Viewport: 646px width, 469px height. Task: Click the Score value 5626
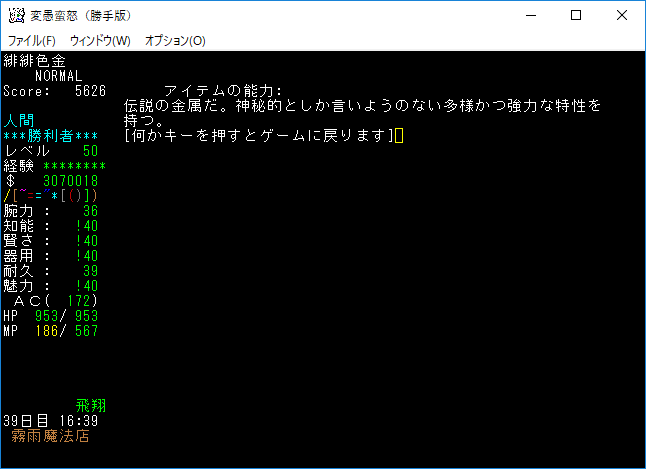coord(90,91)
